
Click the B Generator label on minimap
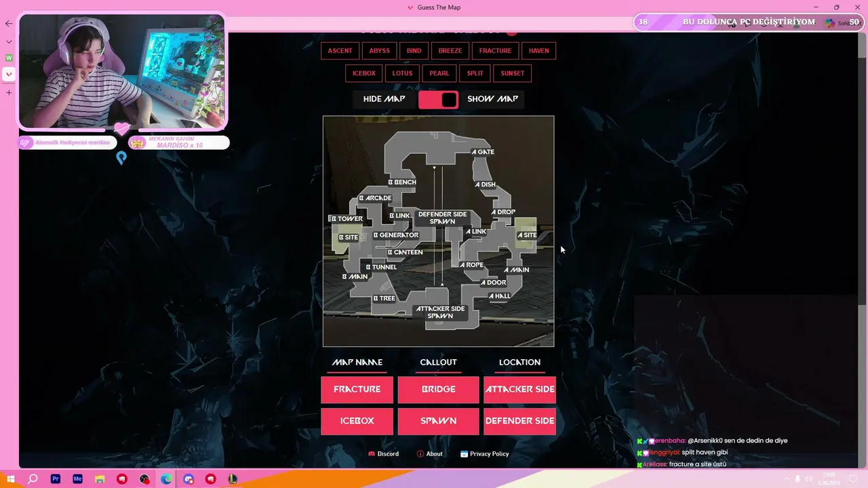coord(396,235)
